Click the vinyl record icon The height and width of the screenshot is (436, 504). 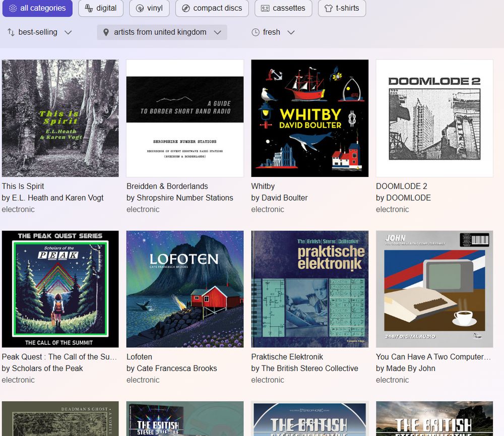coord(140,9)
